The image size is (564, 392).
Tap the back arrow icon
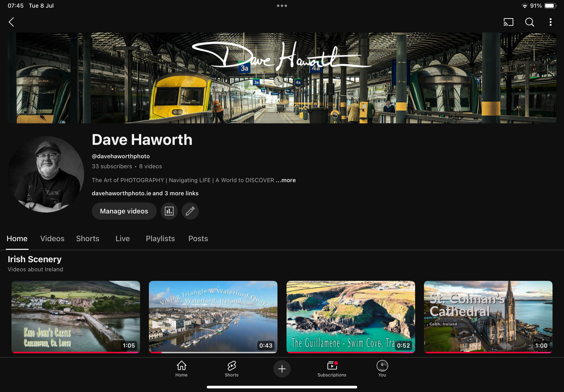tap(11, 22)
